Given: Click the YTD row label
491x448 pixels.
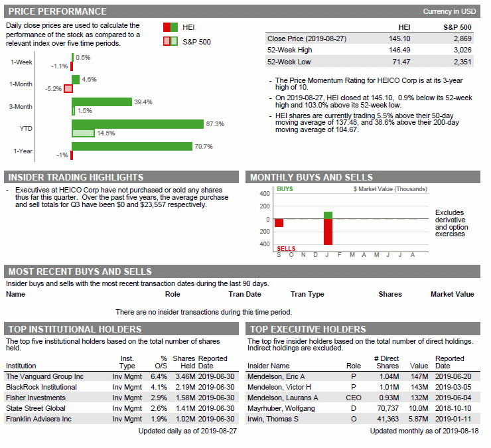Looking at the screenshot, I should click(26, 129).
